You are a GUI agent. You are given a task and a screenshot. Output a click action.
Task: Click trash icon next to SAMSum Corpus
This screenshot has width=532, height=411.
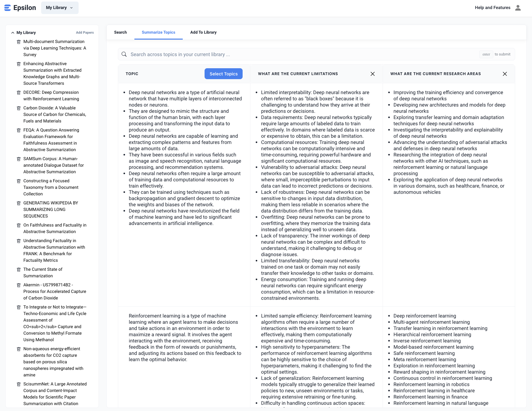pos(19,159)
